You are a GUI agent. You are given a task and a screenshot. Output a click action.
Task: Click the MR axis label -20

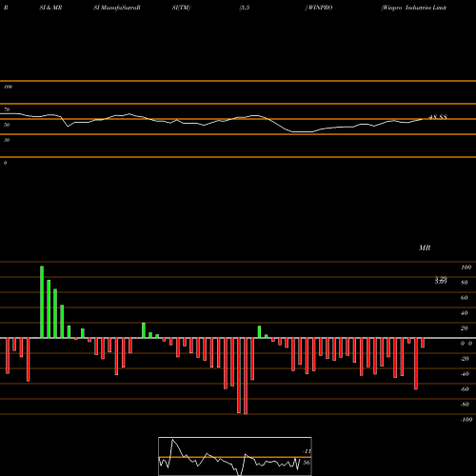(x=465, y=359)
